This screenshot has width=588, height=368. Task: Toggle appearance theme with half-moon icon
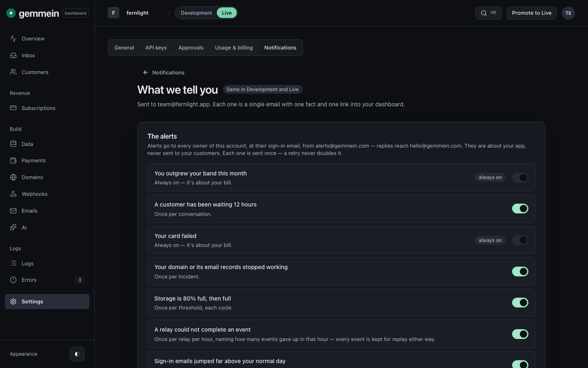tap(77, 354)
